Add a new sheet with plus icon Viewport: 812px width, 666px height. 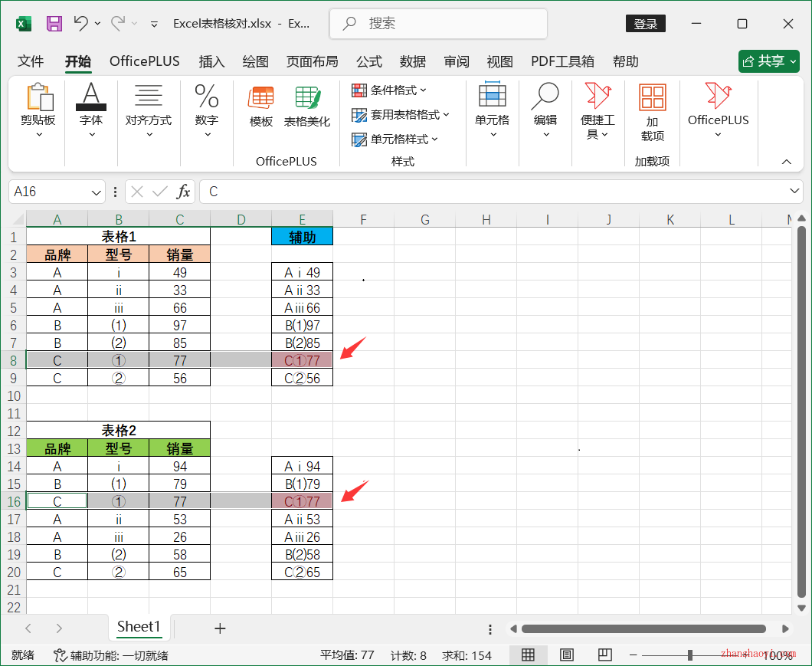tap(220, 628)
